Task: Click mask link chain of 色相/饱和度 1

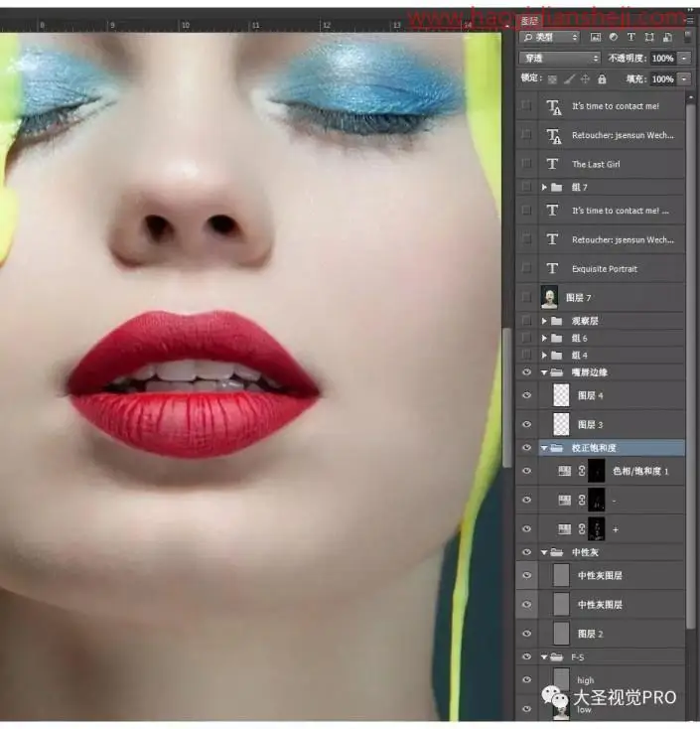Action: (582, 471)
